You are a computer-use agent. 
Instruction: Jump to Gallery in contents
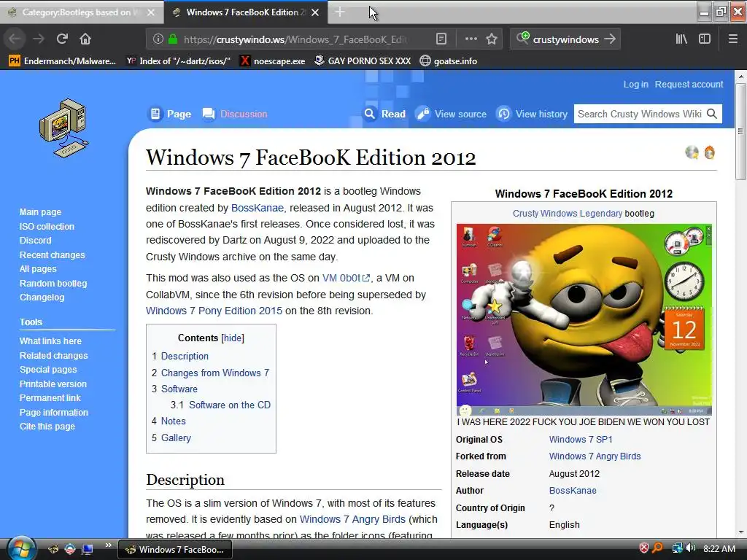[x=176, y=437]
